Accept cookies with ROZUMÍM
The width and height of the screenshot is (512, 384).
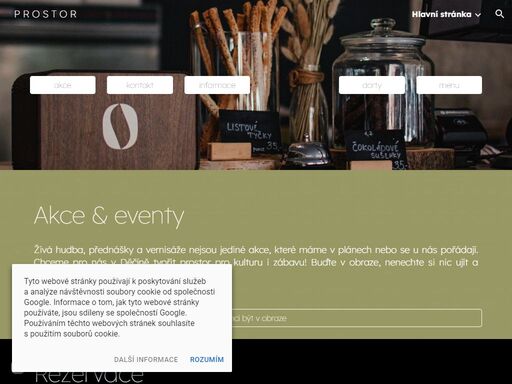click(x=207, y=360)
